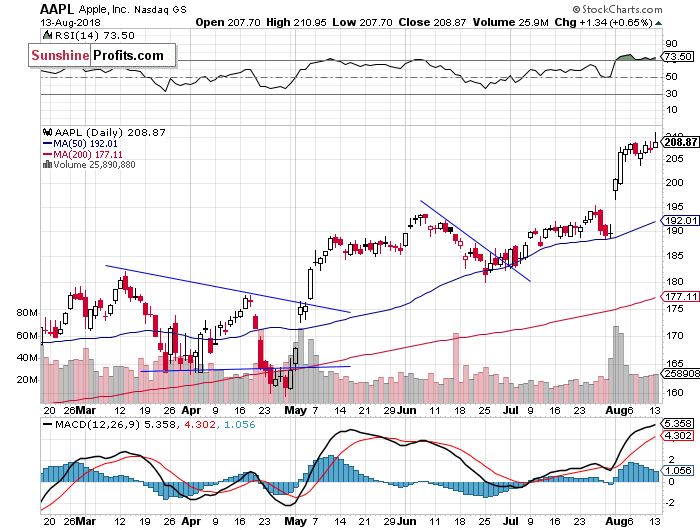Image resolution: width=700 pixels, height=530 pixels.
Task: Click the 177.11 MA(200) axis tag
Action: click(x=681, y=296)
